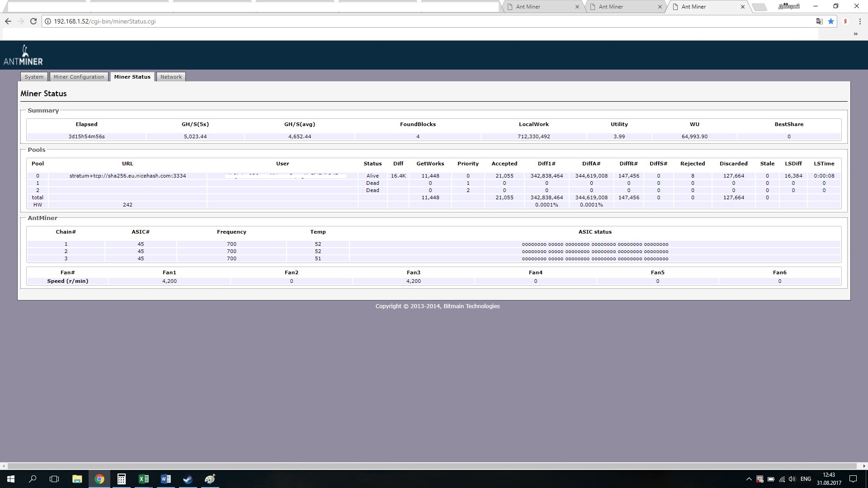Open the ENG language selector
This screenshot has width=868, height=488.
pyautogui.click(x=806, y=479)
